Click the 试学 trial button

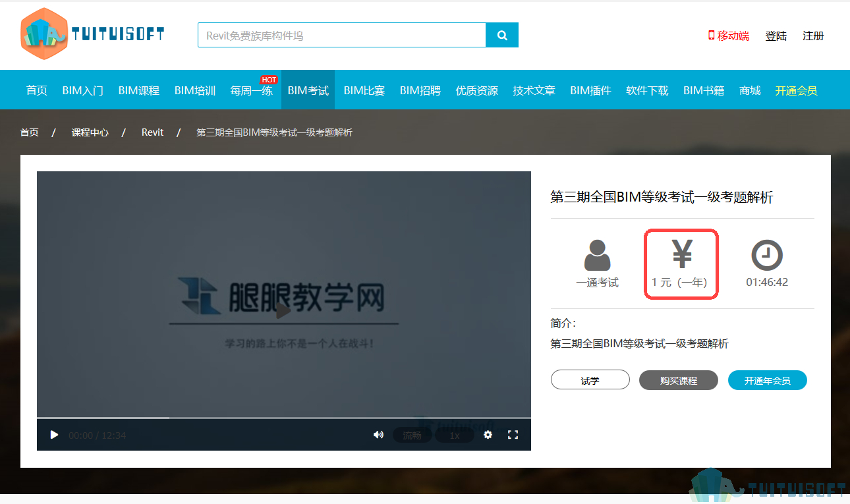click(590, 380)
